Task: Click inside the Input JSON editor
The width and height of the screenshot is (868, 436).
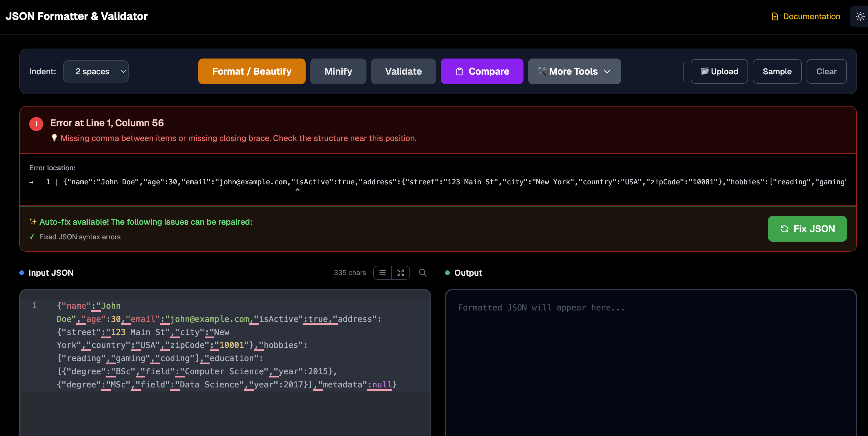Action: tap(226, 354)
